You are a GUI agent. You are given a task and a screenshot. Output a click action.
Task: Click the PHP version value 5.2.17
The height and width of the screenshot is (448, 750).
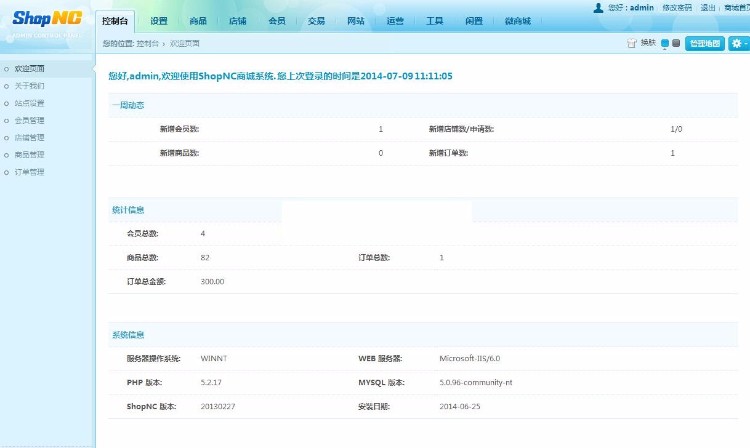point(211,382)
